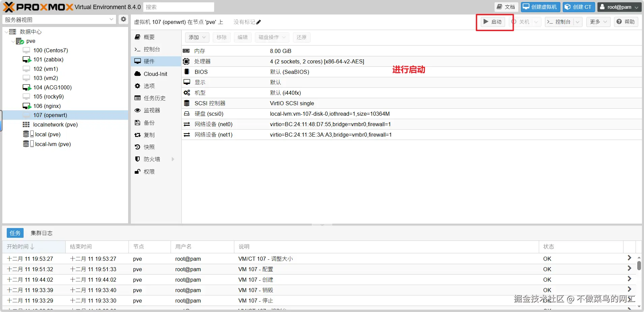Viewport: 644px width, 312px height.
Task: Collapse the pve node in the tree
Action: (x=13, y=41)
